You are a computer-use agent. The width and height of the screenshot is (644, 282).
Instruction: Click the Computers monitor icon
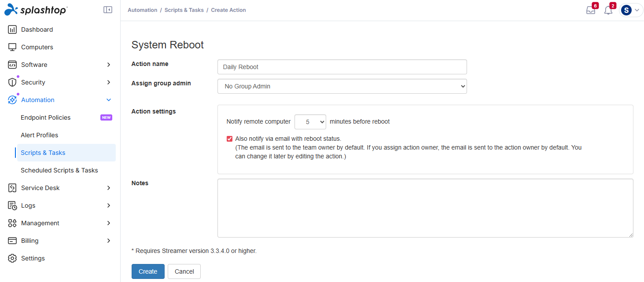(12, 47)
